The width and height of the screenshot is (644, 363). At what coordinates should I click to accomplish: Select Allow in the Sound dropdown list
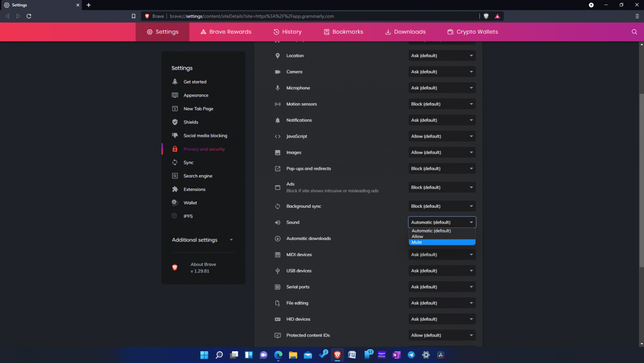[x=442, y=236]
